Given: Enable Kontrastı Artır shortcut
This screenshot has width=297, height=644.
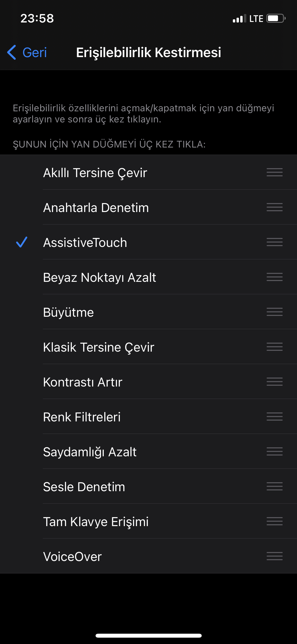Looking at the screenshot, I should (148, 382).
